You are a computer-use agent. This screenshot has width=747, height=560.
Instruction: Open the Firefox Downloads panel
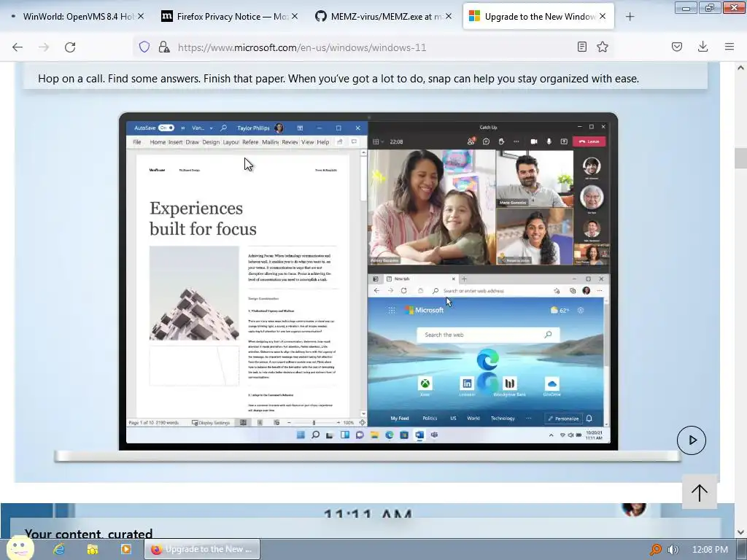pyautogui.click(x=703, y=47)
